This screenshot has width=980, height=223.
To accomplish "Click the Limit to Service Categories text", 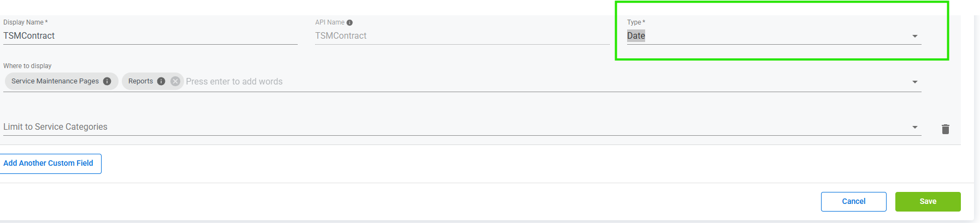I will coord(56,127).
